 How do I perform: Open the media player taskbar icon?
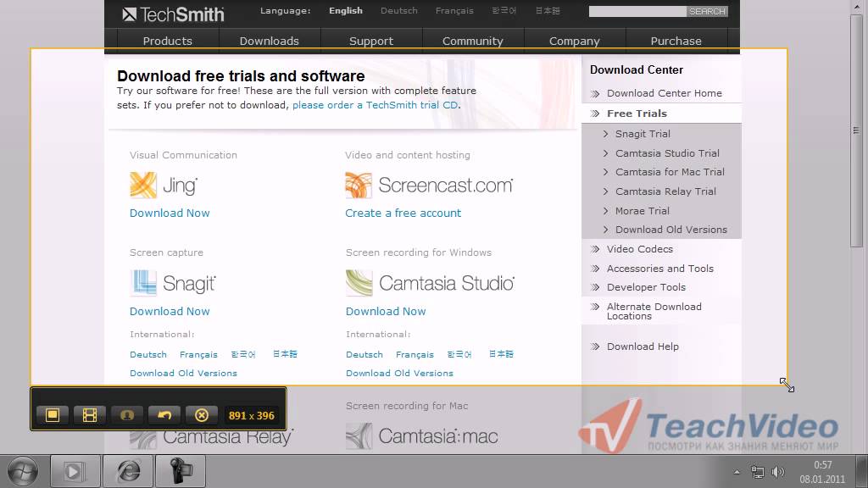pos(75,471)
